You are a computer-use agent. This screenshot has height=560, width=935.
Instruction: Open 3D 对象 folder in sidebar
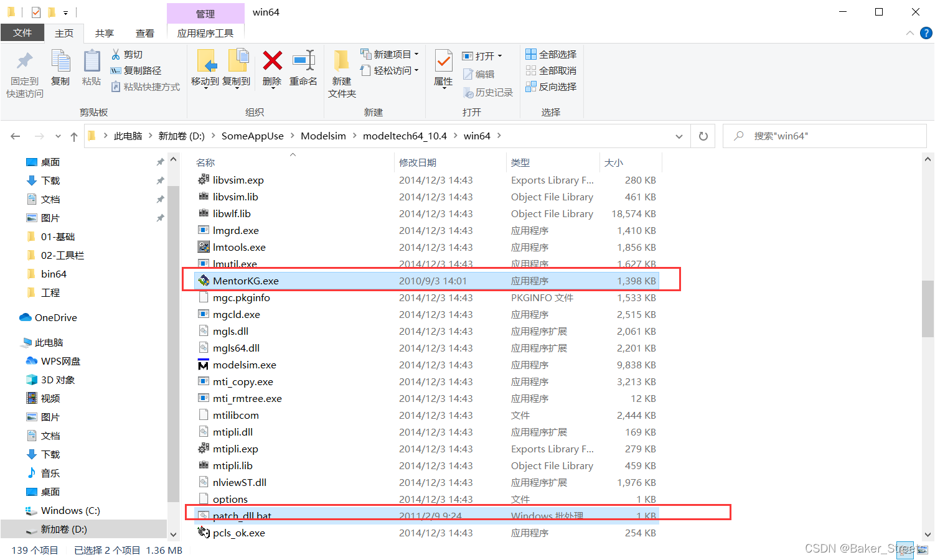pyautogui.click(x=57, y=380)
